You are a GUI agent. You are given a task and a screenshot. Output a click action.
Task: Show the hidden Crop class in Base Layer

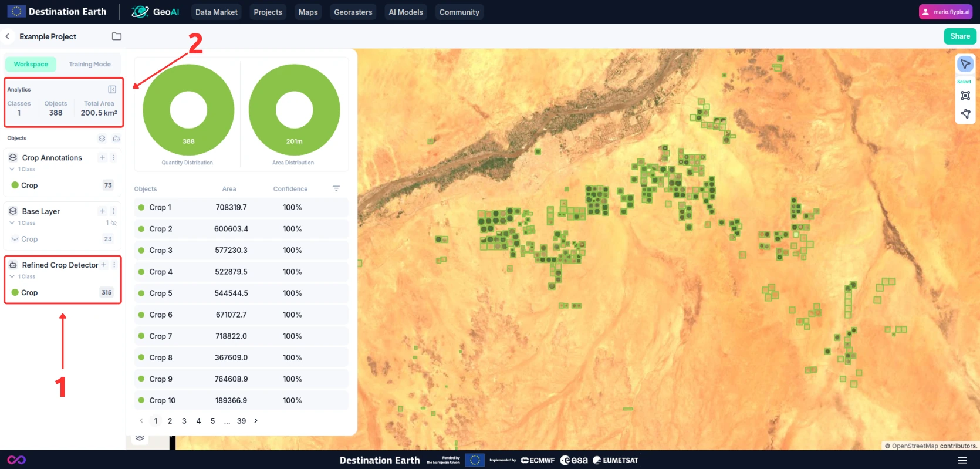(x=15, y=239)
